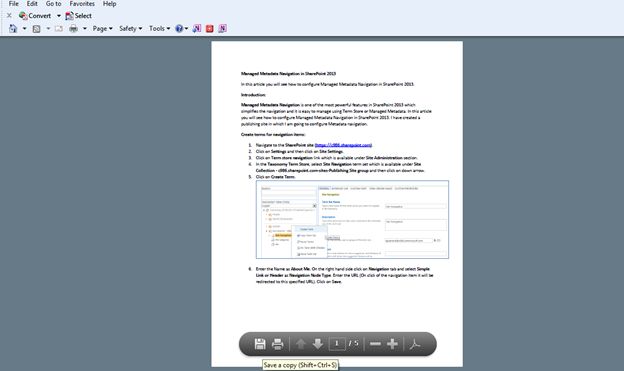This screenshot has width=624, height=371.
Task: Open the Favorites menu
Action: (x=82, y=4)
